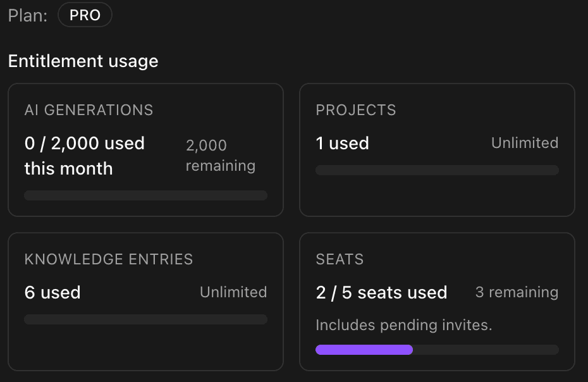Click the AI GENERATIONS title
The width and height of the screenshot is (588, 382).
point(89,109)
